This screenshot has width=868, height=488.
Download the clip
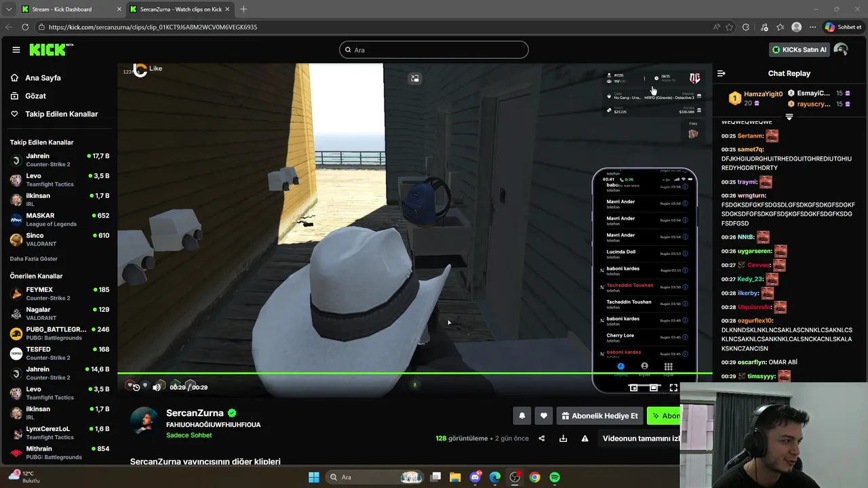click(563, 439)
